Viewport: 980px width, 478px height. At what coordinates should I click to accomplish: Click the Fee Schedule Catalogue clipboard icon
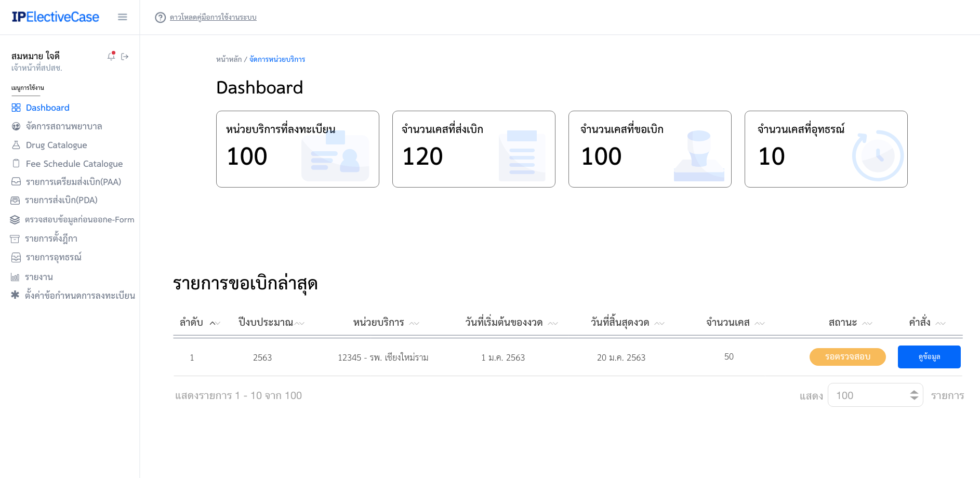tap(16, 164)
